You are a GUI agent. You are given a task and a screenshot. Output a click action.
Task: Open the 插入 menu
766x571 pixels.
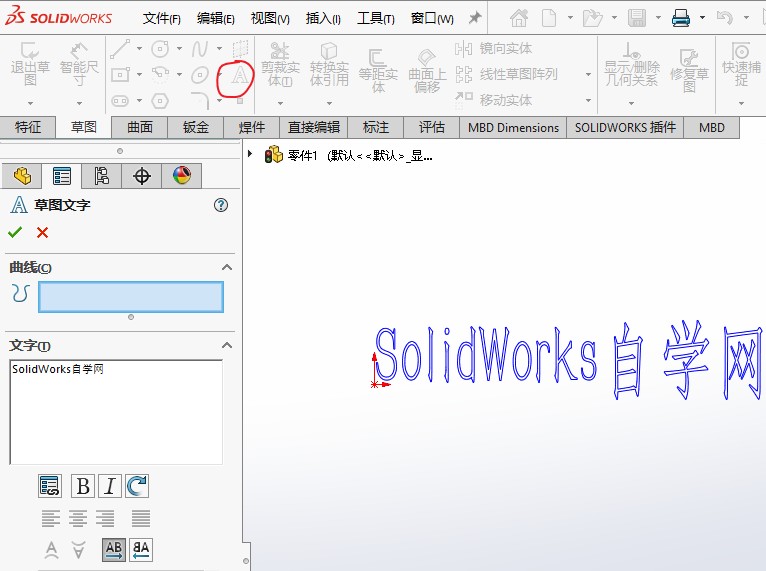pos(322,18)
